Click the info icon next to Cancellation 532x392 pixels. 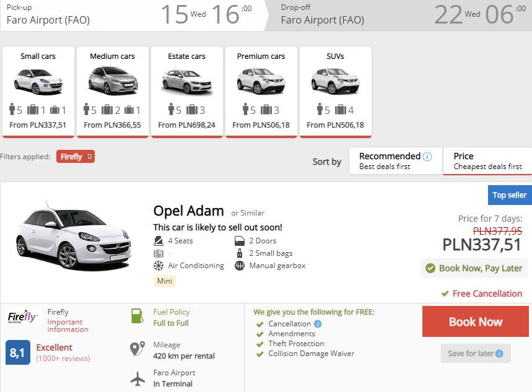(318, 324)
